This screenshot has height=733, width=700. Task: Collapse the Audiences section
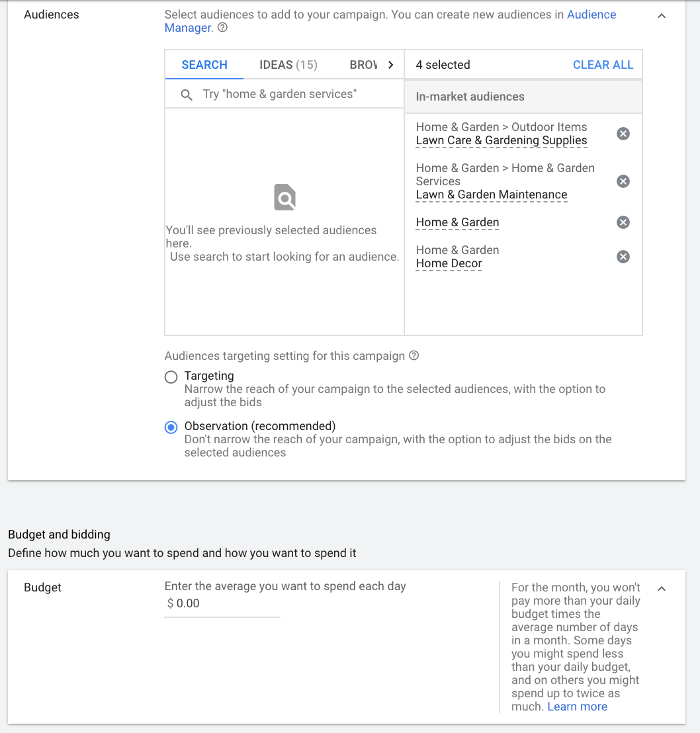(x=662, y=15)
